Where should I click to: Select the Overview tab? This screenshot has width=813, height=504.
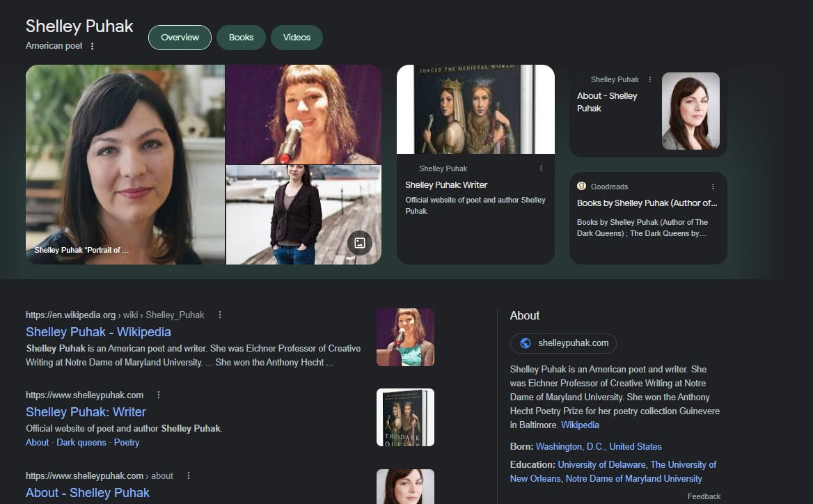pyautogui.click(x=180, y=38)
